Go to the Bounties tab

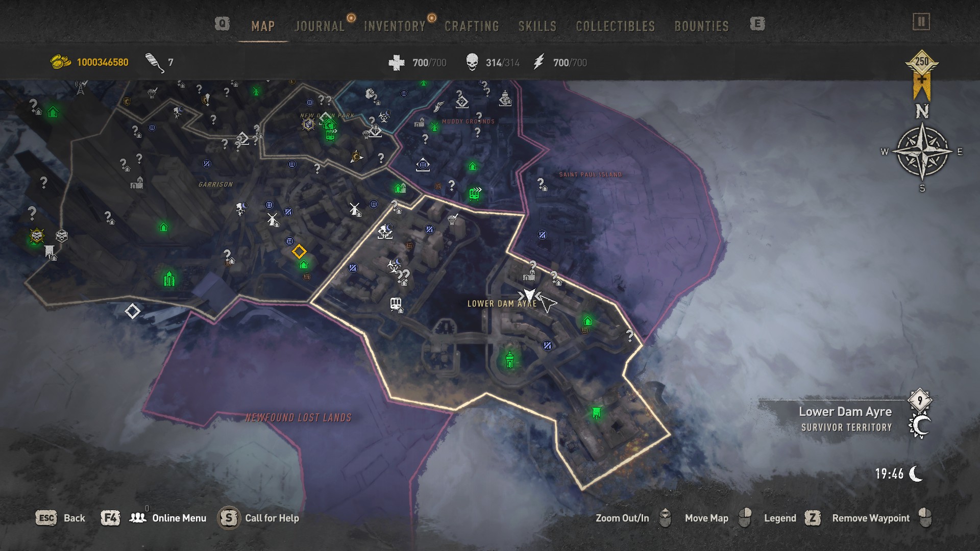[x=701, y=27]
